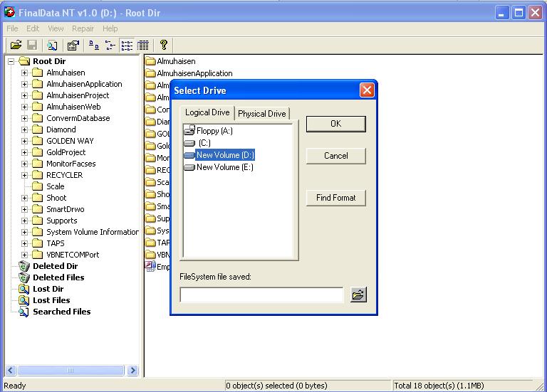Switch to Physical Drive tab
Viewport: 547px width, 392px height.
point(262,114)
